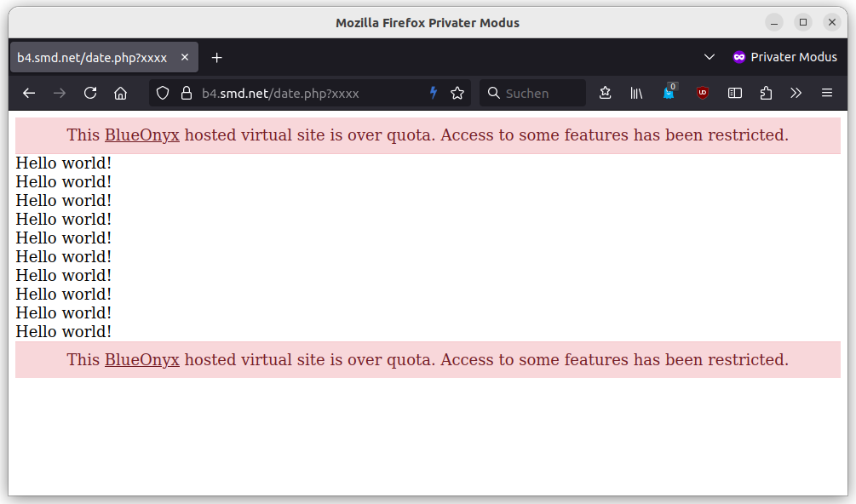Image resolution: width=856 pixels, height=504 pixels.
Task: Click the forward navigation arrow
Action: pyautogui.click(x=60, y=94)
